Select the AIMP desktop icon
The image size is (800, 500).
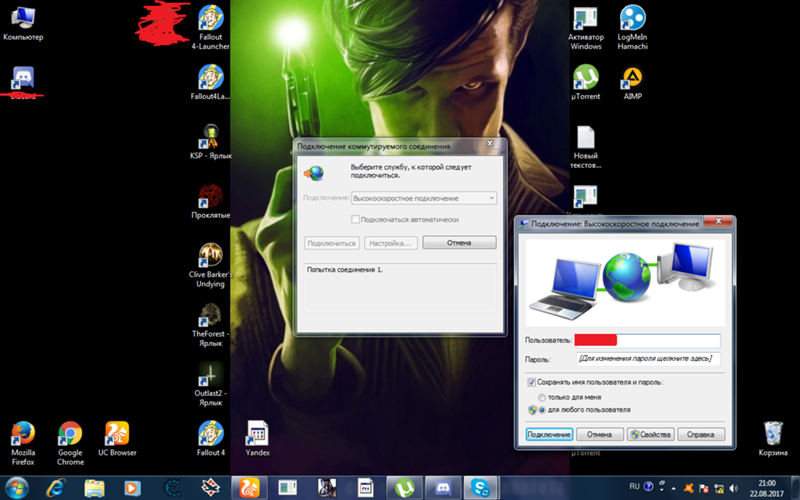[x=632, y=82]
